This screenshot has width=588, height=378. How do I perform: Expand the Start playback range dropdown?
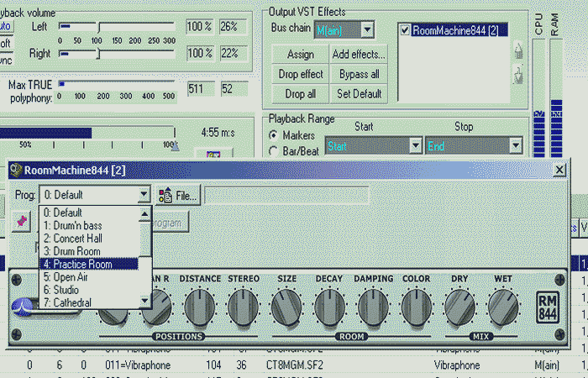[x=415, y=145]
